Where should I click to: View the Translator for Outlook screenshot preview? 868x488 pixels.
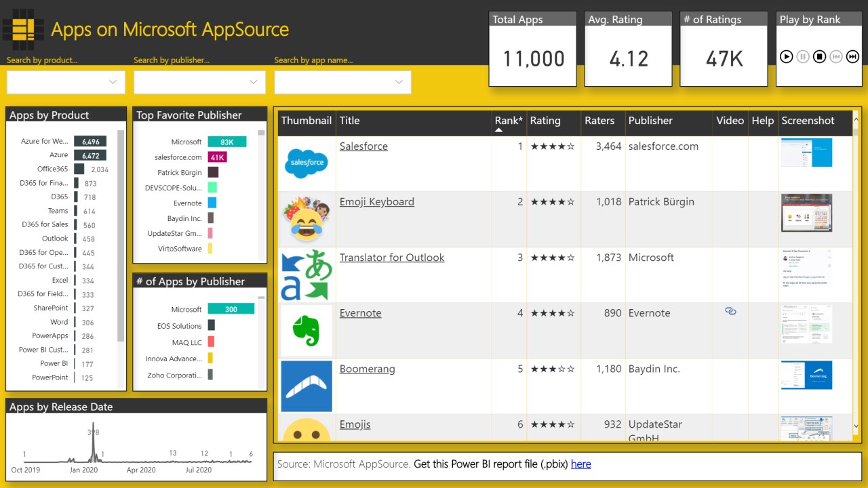(806, 269)
